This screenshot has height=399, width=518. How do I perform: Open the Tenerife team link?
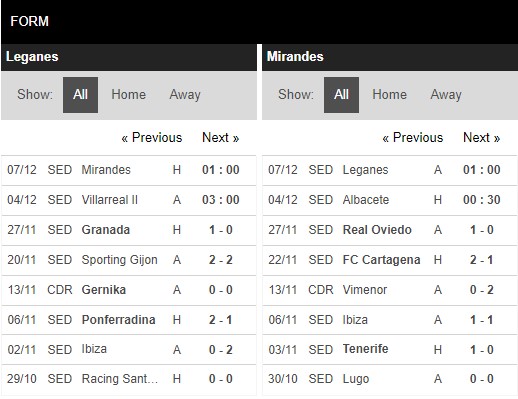coord(365,349)
